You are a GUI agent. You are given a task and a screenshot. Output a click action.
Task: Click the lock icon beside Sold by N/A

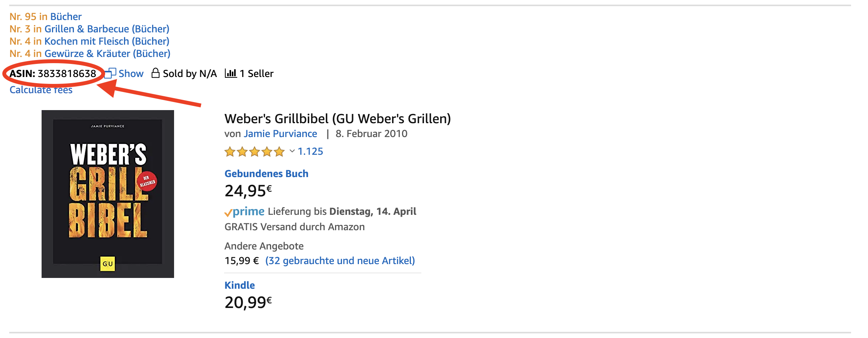pos(156,73)
